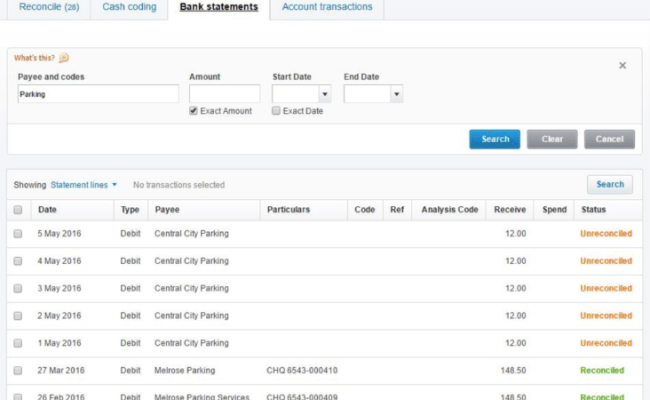This screenshot has height=400, width=650.
Task: Click inside the End Date field
Action: [x=367, y=94]
